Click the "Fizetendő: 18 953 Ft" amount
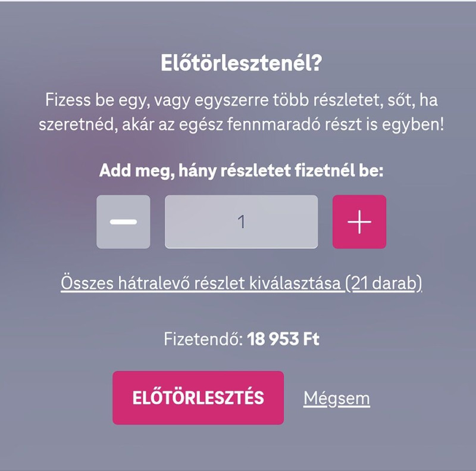Image resolution: width=476 pixels, height=471 pixels. tap(241, 339)
